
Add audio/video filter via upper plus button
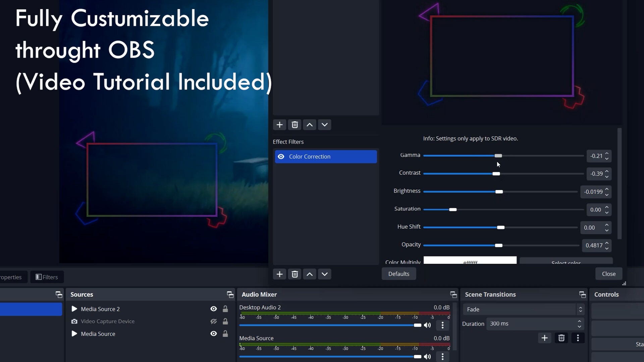coord(279,125)
